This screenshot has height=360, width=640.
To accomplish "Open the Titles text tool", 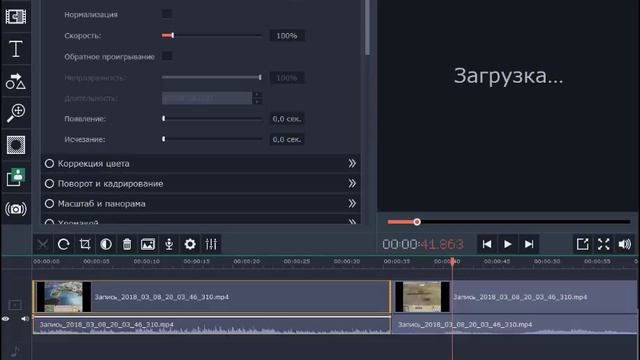I will (16, 49).
